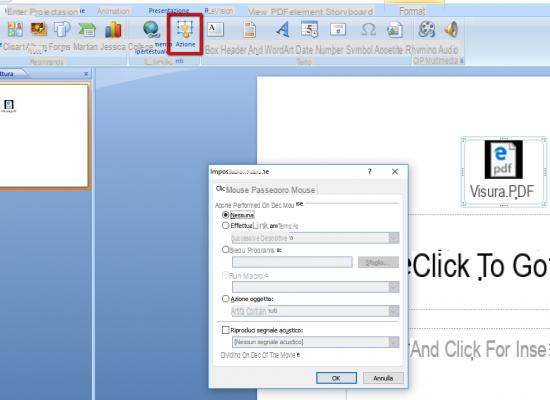
Task: Expand the Nessun segnale acustico dropdown
Action: pyautogui.click(x=394, y=341)
